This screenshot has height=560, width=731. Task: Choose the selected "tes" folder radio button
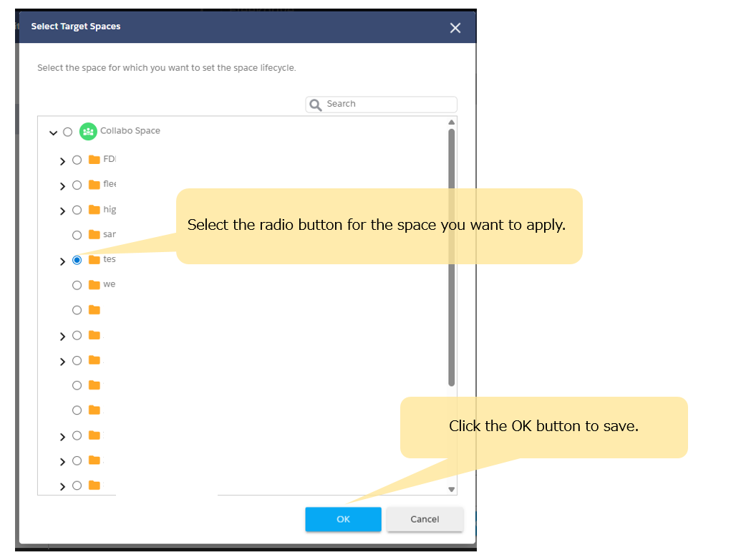coord(77,260)
